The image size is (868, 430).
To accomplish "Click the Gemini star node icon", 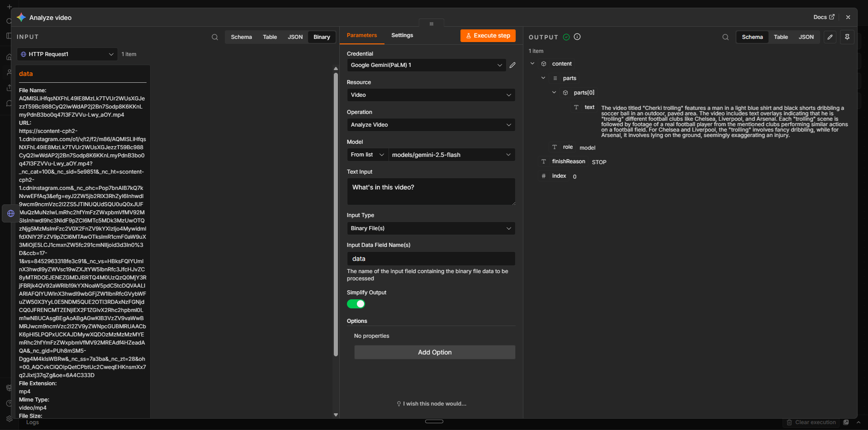I will [x=21, y=17].
